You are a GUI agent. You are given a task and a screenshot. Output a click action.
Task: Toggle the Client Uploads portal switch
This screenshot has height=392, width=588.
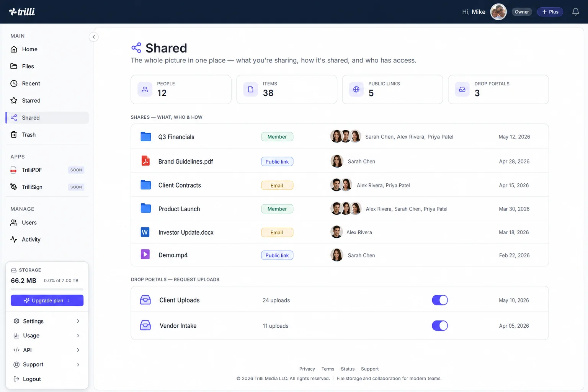point(440,300)
